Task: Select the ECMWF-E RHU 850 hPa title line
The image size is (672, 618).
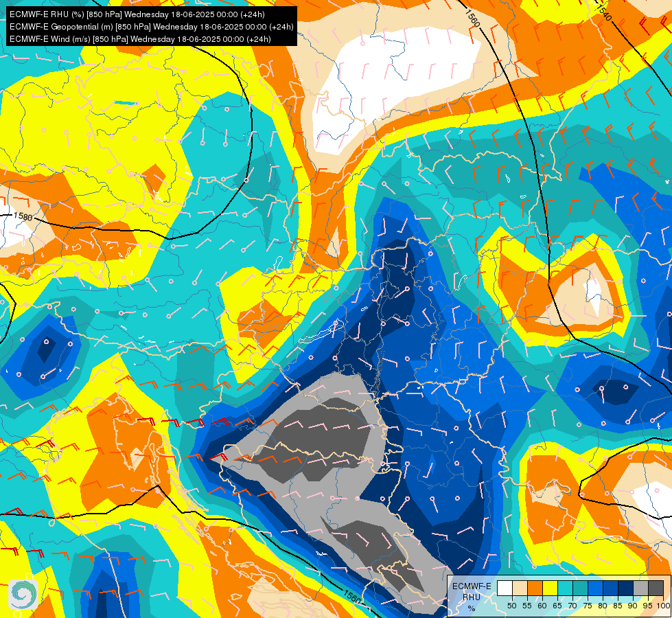Action: click(x=137, y=14)
